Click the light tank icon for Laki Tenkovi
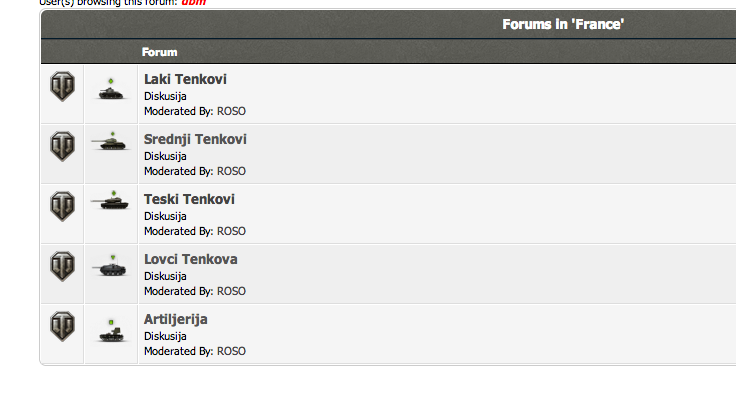The height and width of the screenshot is (416, 736). [111, 90]
